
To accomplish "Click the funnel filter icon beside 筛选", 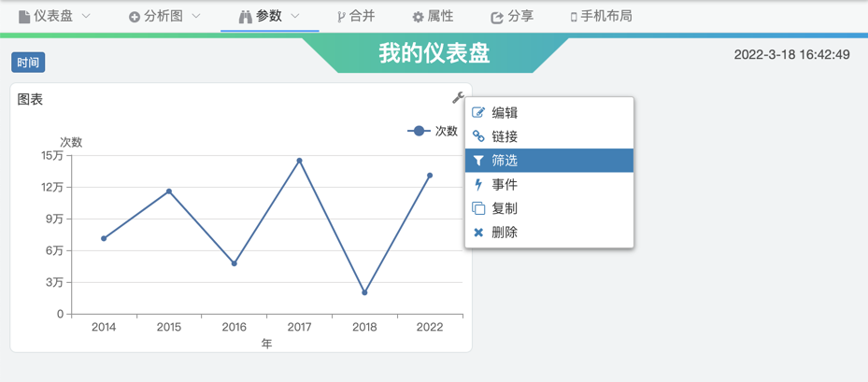I will (478, 161).
